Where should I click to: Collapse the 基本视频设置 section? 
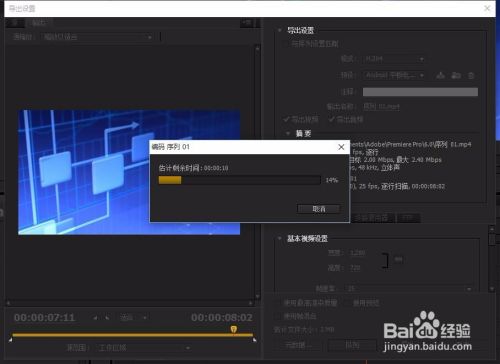tap(280, 238)
